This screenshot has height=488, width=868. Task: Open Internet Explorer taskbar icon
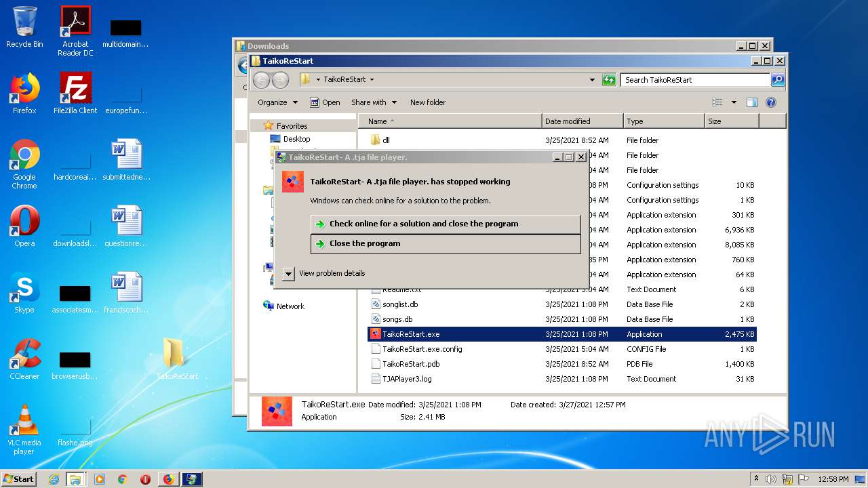[x=54, y=479]
